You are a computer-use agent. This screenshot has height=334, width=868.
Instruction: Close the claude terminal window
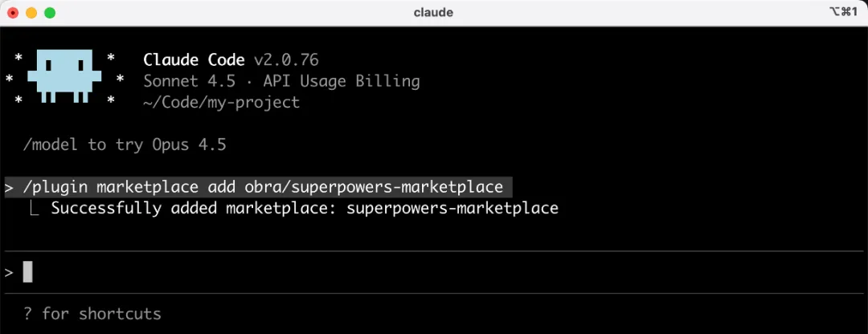tap(14, 13)
